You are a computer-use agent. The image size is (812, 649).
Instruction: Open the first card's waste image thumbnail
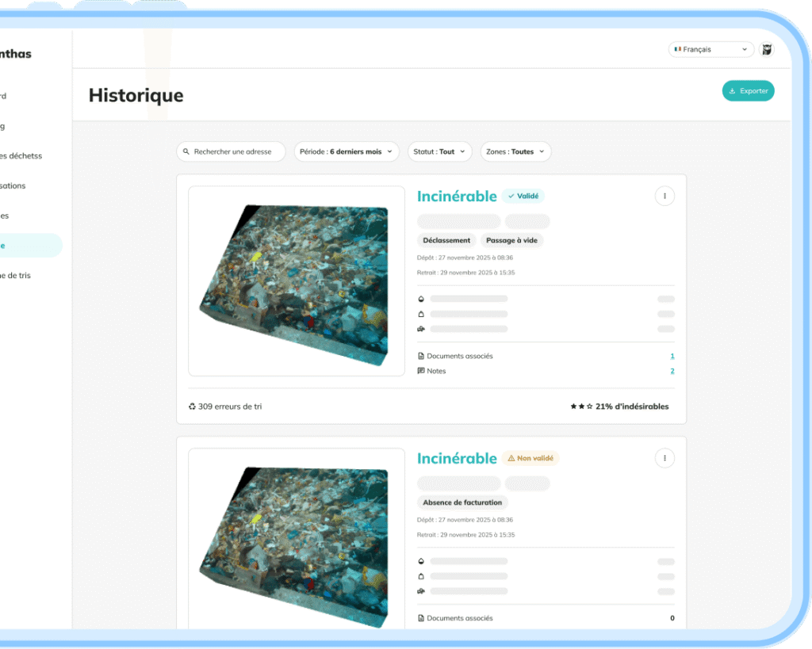(297, 281)
